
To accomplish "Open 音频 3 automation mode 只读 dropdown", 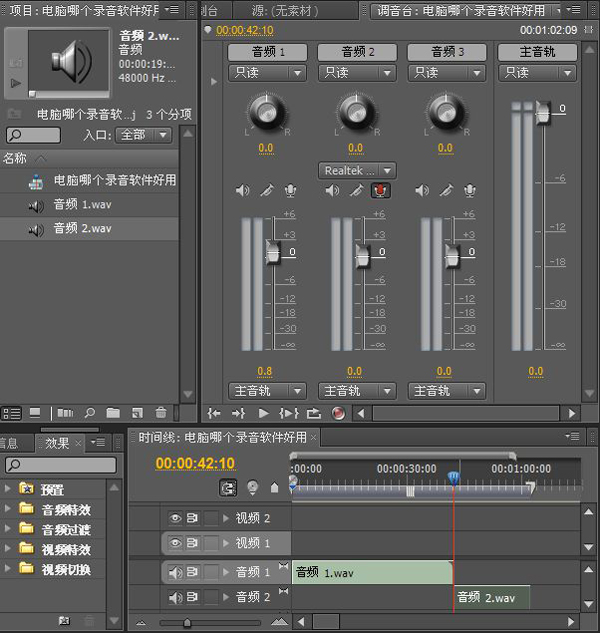I will click(x=447, y=73).
